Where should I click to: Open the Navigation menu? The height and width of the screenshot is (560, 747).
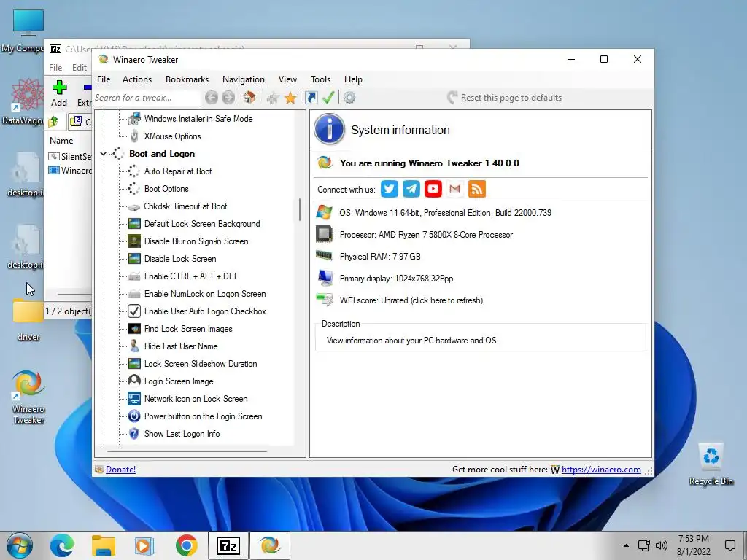click(x=244, y=79)
